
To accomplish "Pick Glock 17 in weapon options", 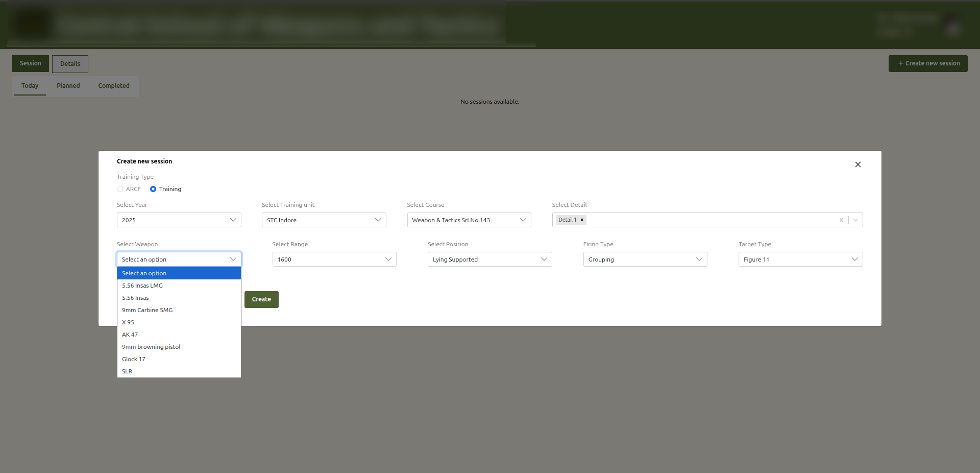I will pyautogui.click(x=134, y=359).
